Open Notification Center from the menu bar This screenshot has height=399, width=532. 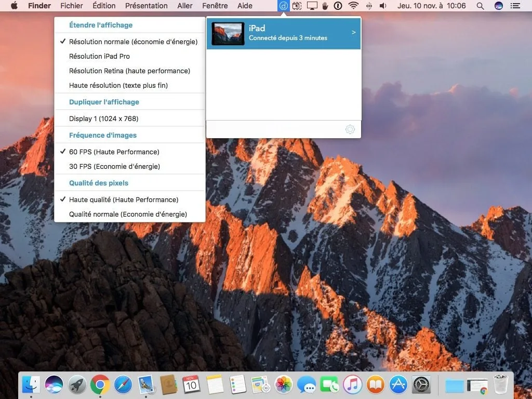pyautogui.click(x=515, y=6)
